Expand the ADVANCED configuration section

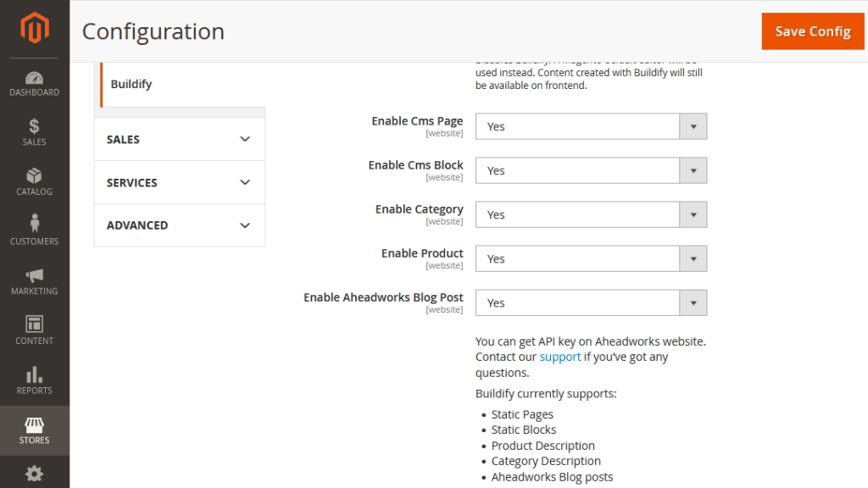180,225
